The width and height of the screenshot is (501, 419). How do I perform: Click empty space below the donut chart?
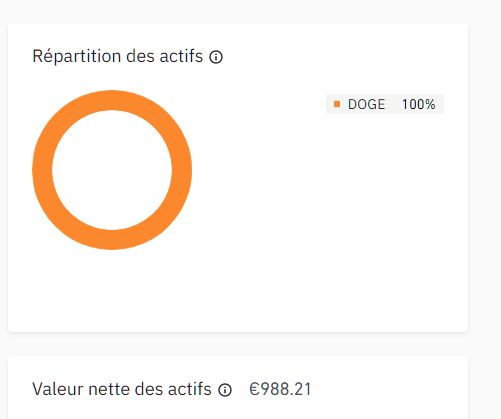click(x=112, y=288)
